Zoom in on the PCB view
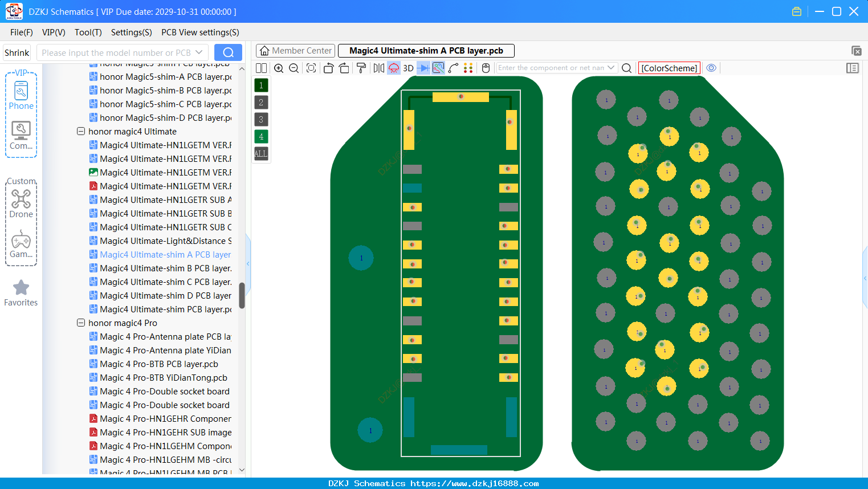Screen dimensions: 868x489 (279, 68)
